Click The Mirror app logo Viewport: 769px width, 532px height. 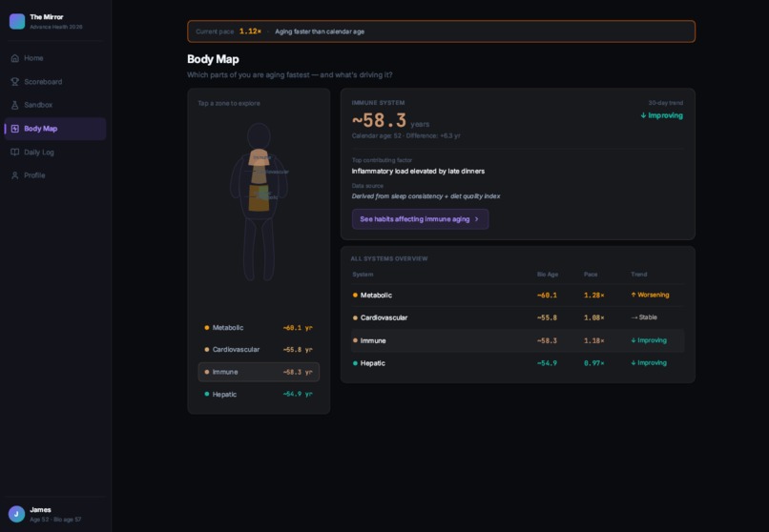17,22
